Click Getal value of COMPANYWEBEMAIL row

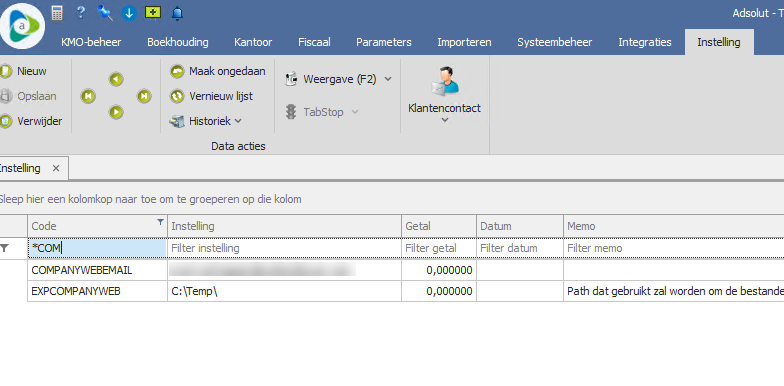click(438, 270)
